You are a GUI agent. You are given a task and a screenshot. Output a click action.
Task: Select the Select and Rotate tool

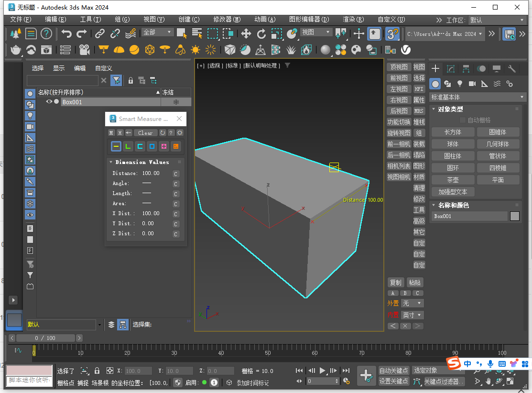tap(261, 33)
